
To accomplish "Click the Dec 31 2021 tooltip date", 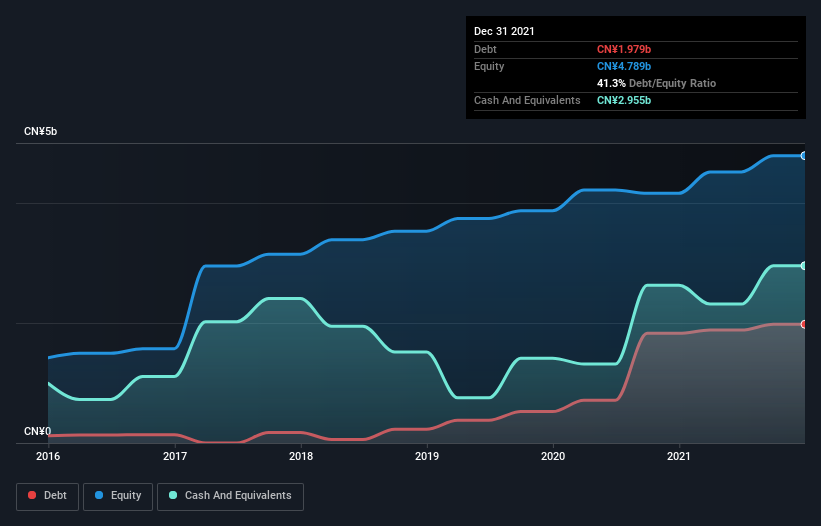I will pyautogui.click(x=504, y=31).
